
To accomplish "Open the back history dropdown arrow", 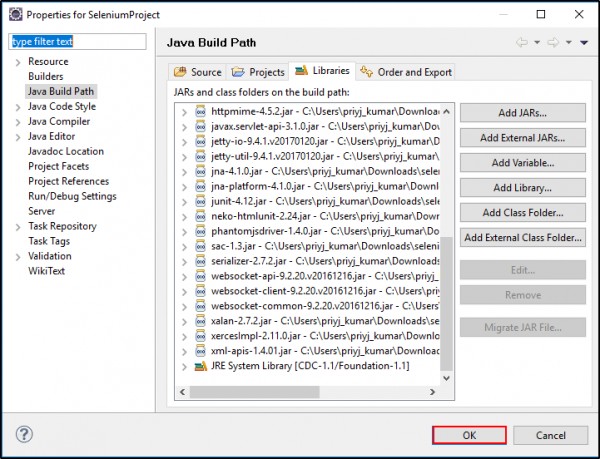I will [537, 42].
